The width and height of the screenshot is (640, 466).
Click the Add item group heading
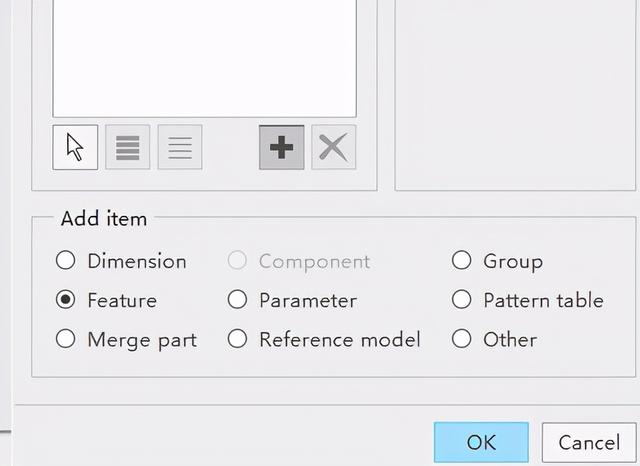point(104,218)
